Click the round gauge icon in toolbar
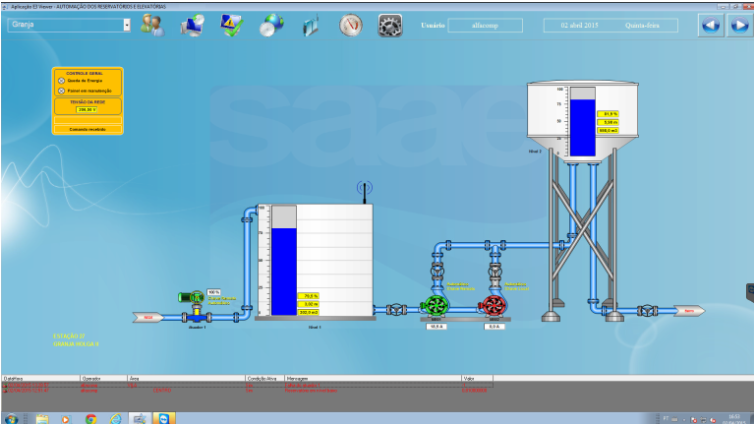Image resolution: width=754 pixels, height=424 pixels. click(x=350, y=26)
